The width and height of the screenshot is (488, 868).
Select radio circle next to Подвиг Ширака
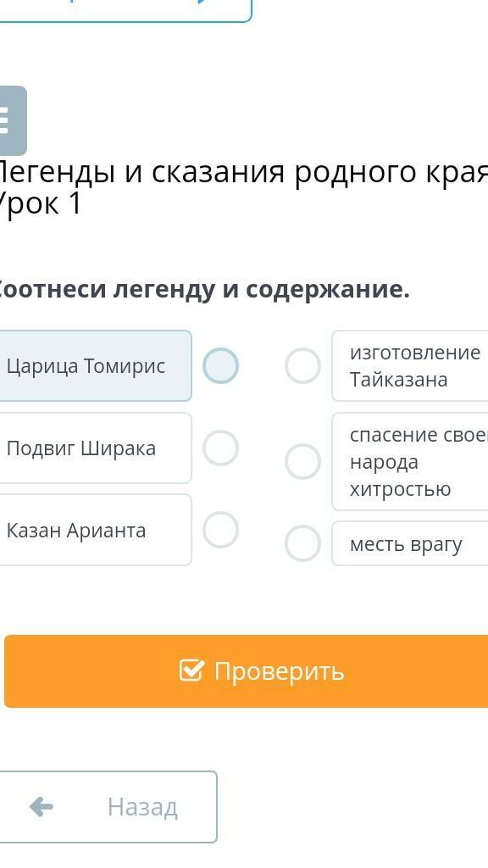coord(220,448)
